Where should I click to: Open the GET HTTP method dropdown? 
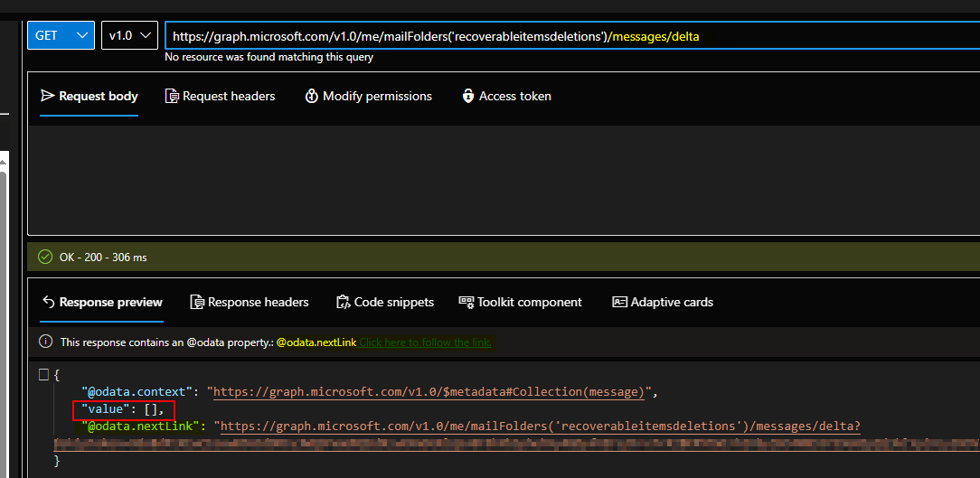click(61, 35)
